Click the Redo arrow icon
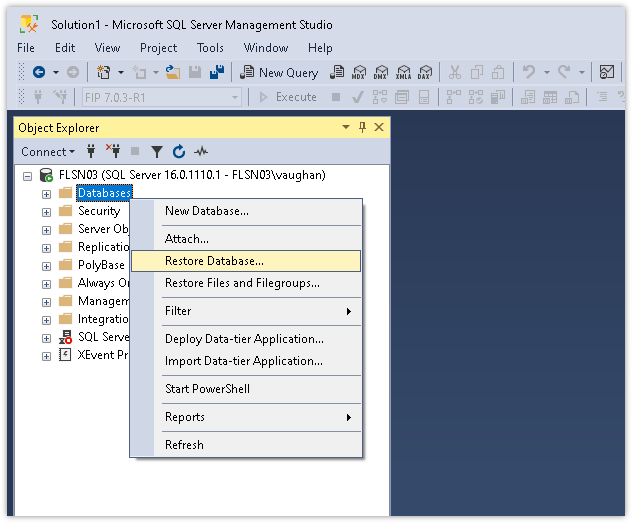 tap(564, 73)
